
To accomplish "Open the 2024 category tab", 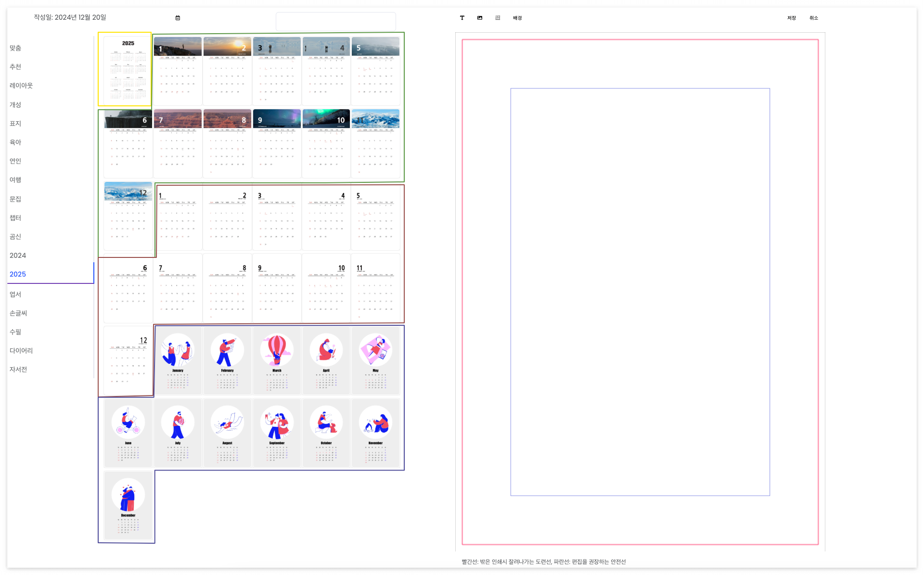I will [x=18, y=256].
